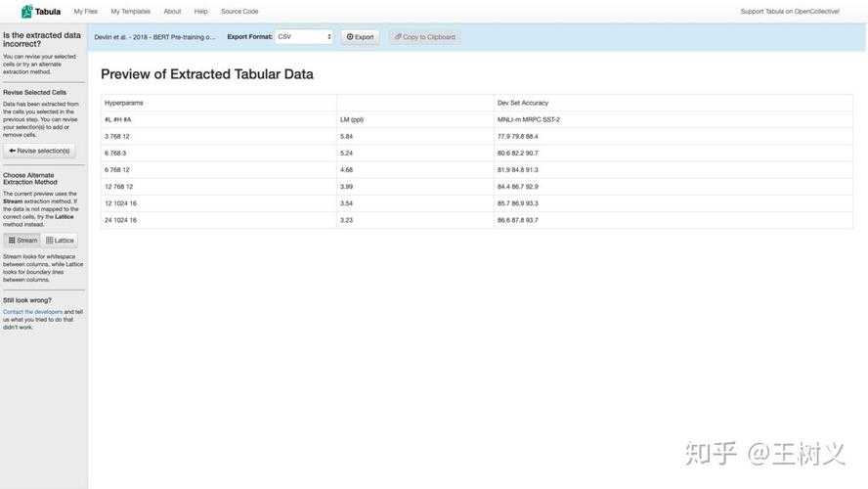Click the paperclip icon beside Copy to Clipboard
This screenshot has width=868, height=489.
398,37
